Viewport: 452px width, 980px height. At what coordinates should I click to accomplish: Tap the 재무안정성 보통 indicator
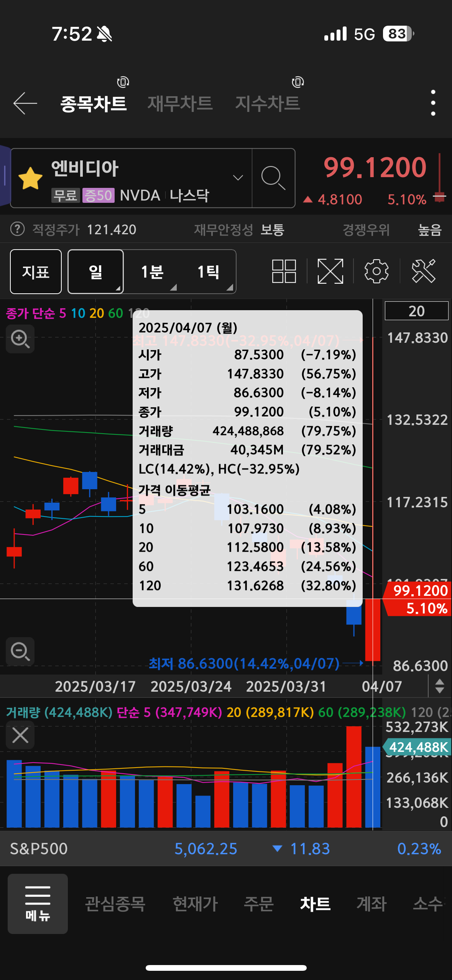point(239,230)
